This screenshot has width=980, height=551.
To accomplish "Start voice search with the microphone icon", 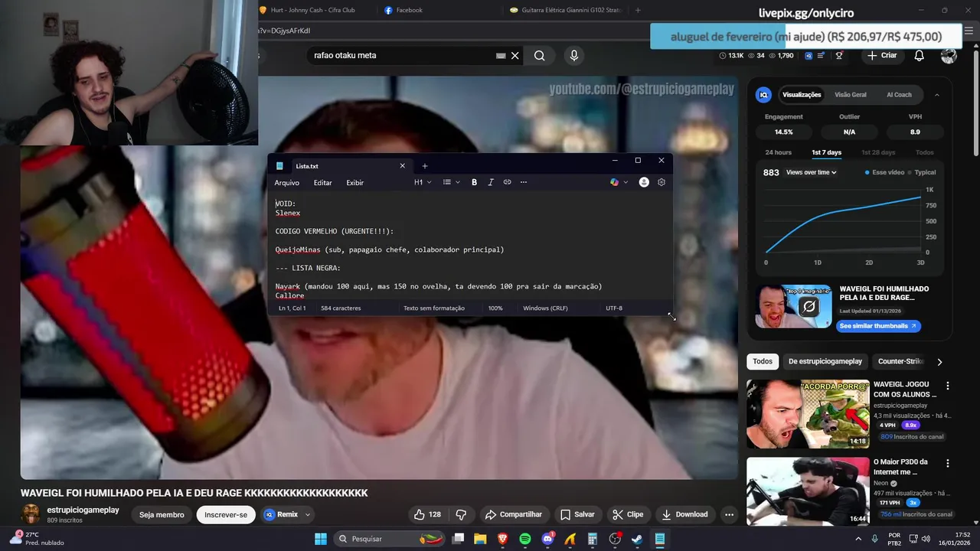I will 574,55.
